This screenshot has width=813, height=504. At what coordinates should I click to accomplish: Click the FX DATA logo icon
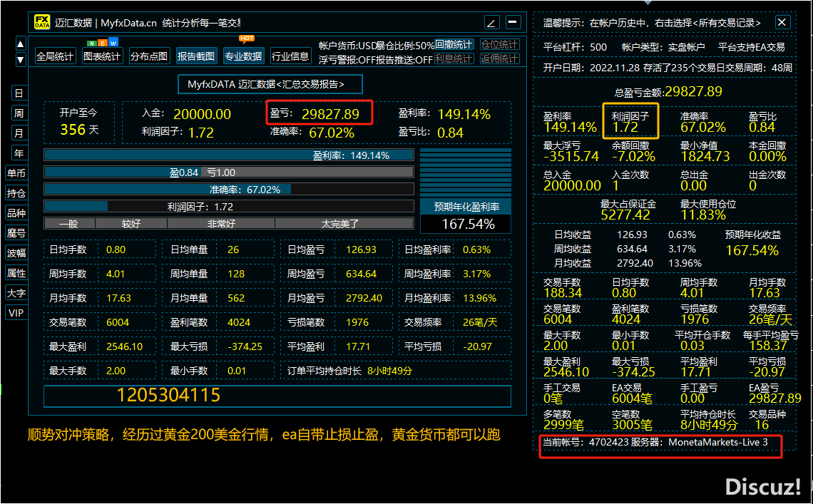(x=42, y=22)
